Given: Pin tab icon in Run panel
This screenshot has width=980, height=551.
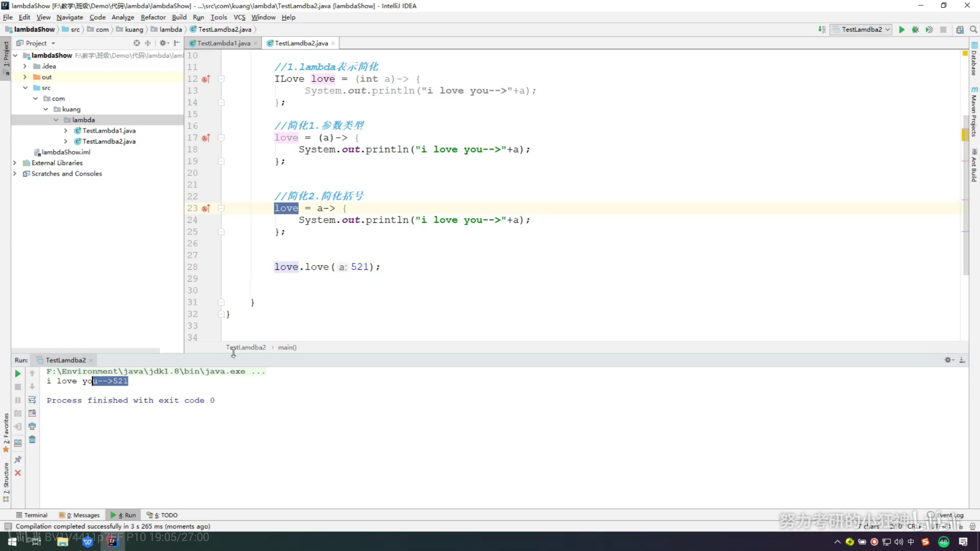Looking at the screenshot, I should [18, 460].
